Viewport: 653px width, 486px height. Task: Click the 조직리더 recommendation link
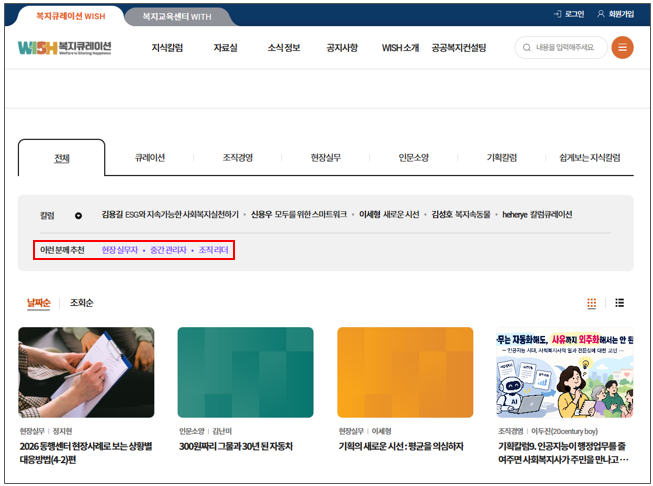pos(213,250)
